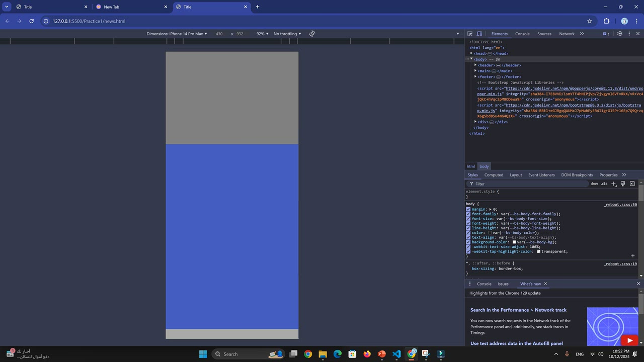Toggle the device toolbar icon
The height and width of the screenshot is (362, 644).
[479, 34]
